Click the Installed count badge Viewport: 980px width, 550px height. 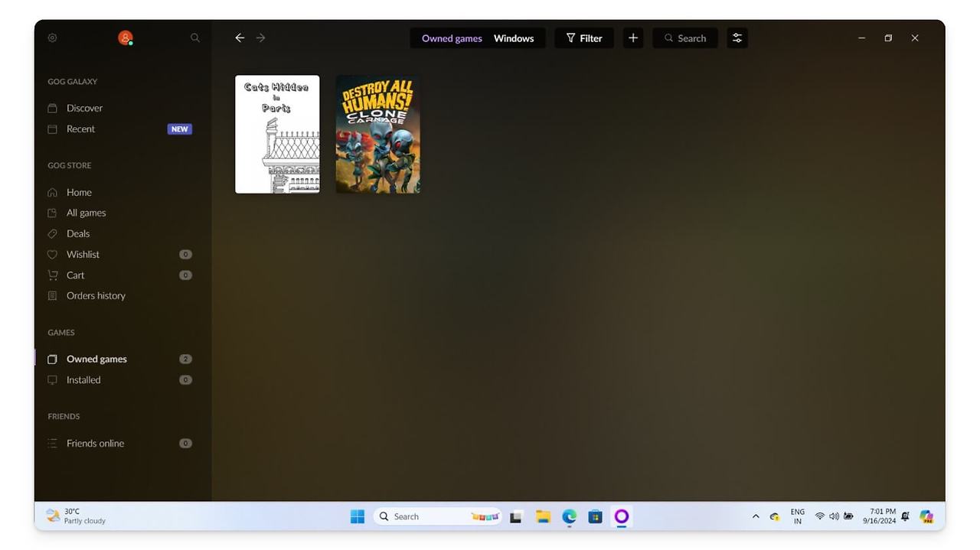click(185, 379)
